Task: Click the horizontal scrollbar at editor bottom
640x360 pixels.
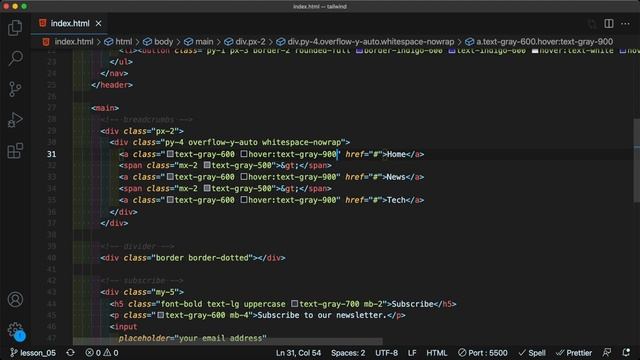Action: click(228, 341)
